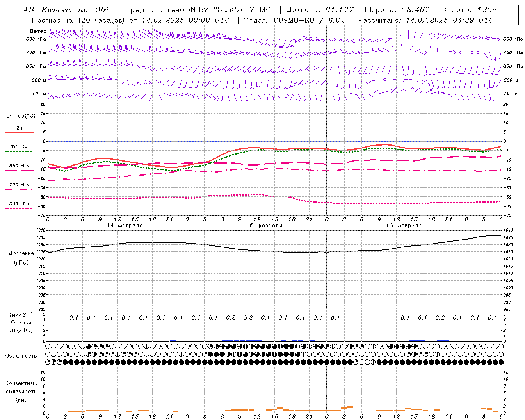Click the (мм/3ч.) precipitation unit label
525x420 pixels.
pos(21,315)
